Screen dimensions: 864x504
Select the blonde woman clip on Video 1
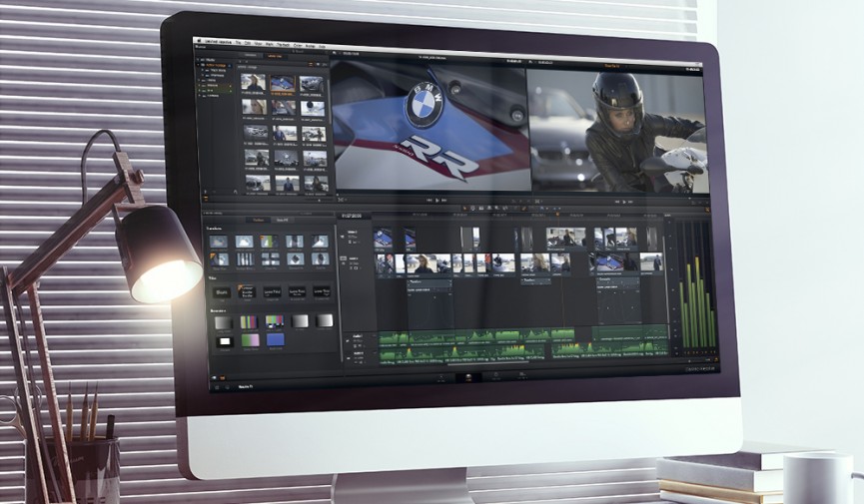pos(427,264)
